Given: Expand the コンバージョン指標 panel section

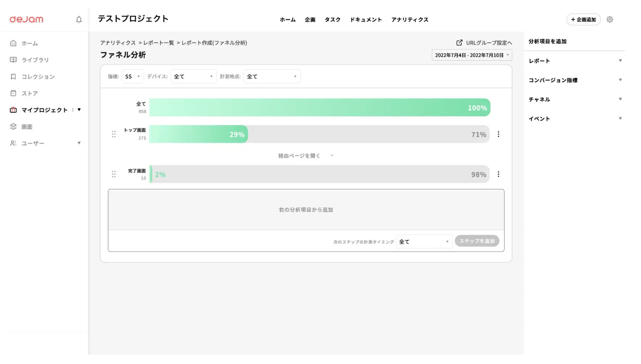Looking at the screenshot, I should click(575, 80).
